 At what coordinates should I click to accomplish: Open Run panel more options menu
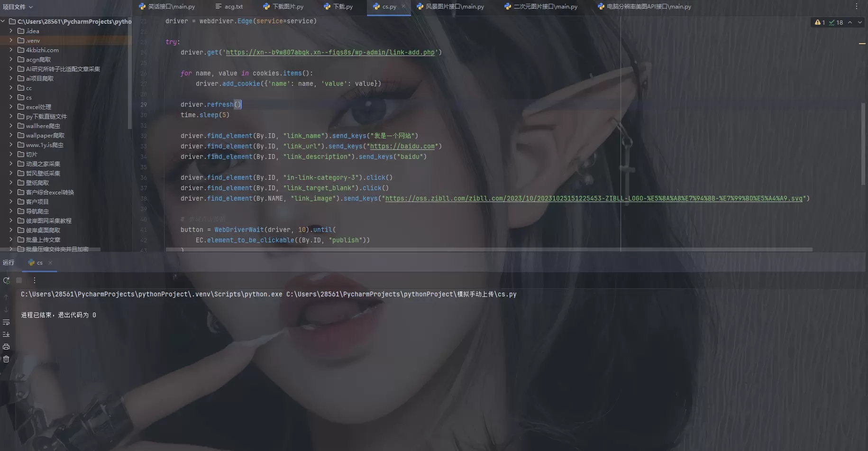[x=34, y=281]
